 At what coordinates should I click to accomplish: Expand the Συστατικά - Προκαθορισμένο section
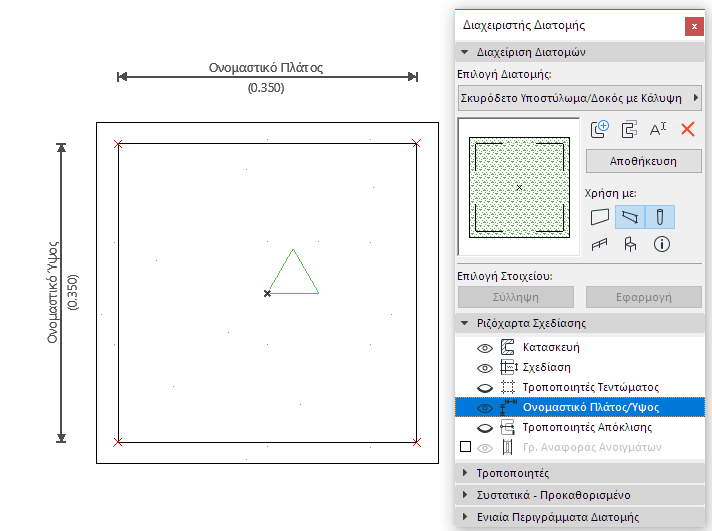[x=465, y=495]
